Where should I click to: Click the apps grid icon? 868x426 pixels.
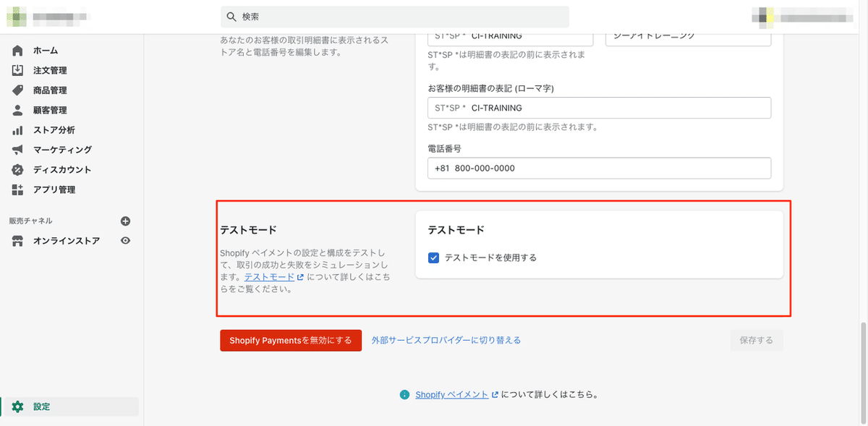tap(17, 189)
